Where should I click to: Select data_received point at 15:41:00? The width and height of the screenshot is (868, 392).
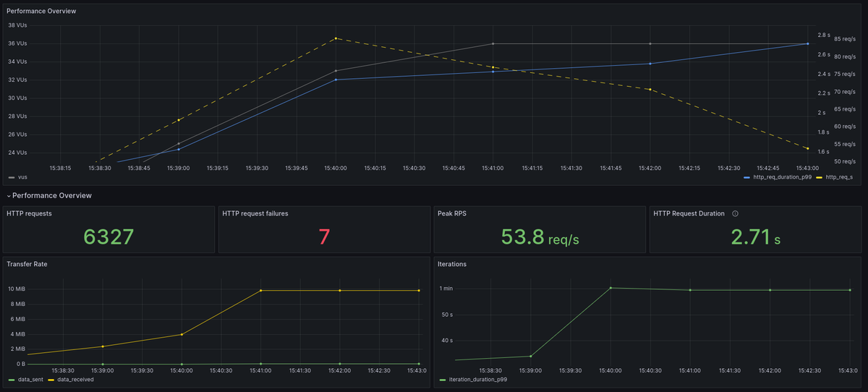click(260, 290)
